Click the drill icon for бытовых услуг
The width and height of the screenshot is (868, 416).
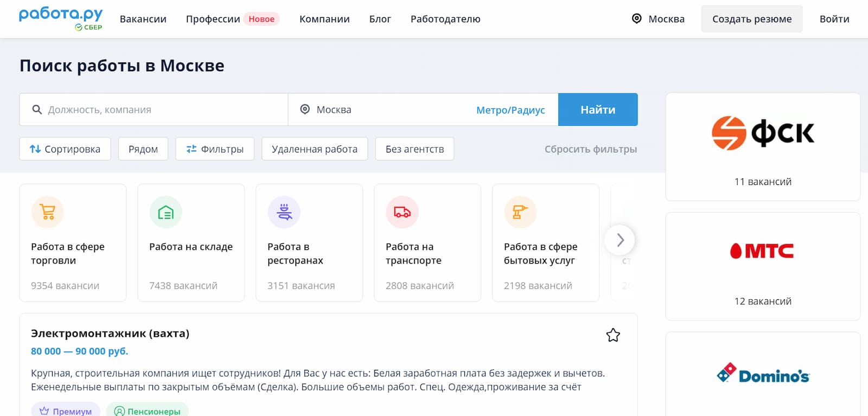pos(521,212)
